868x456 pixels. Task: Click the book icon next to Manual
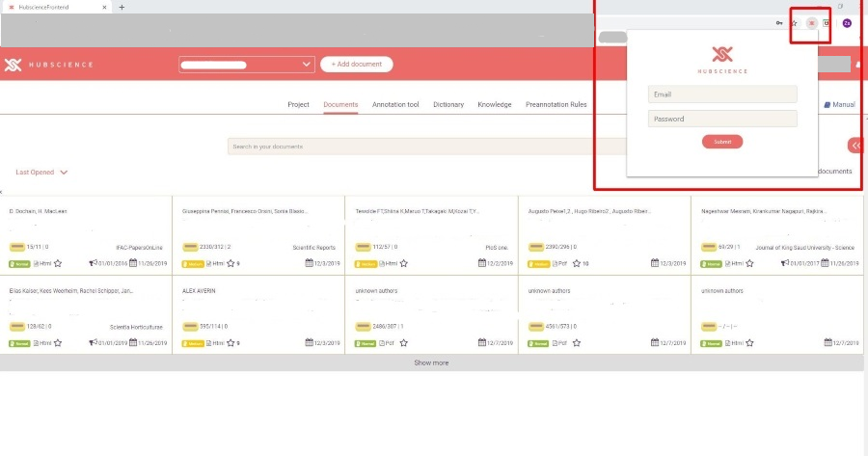[827, 104]
